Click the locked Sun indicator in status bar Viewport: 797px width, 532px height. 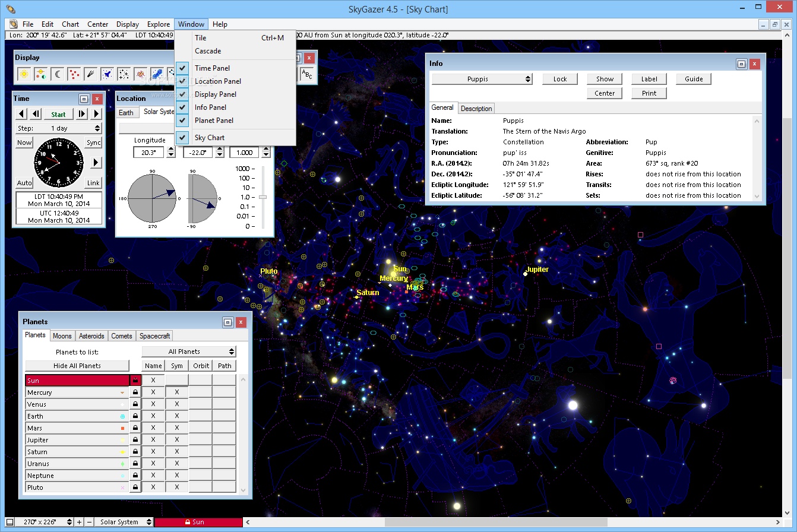(198, 522)
